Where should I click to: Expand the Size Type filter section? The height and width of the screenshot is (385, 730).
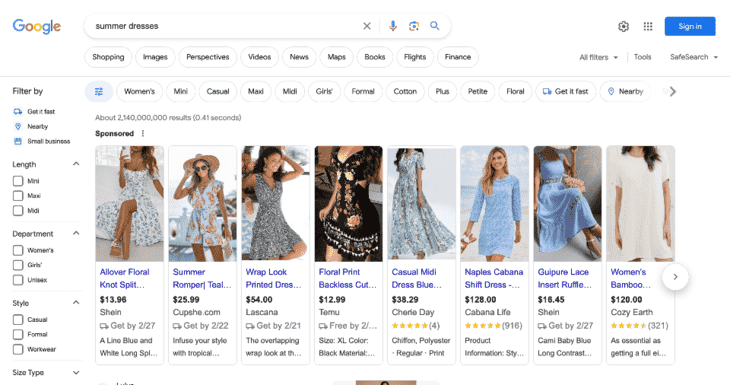(x=46, y=372)
